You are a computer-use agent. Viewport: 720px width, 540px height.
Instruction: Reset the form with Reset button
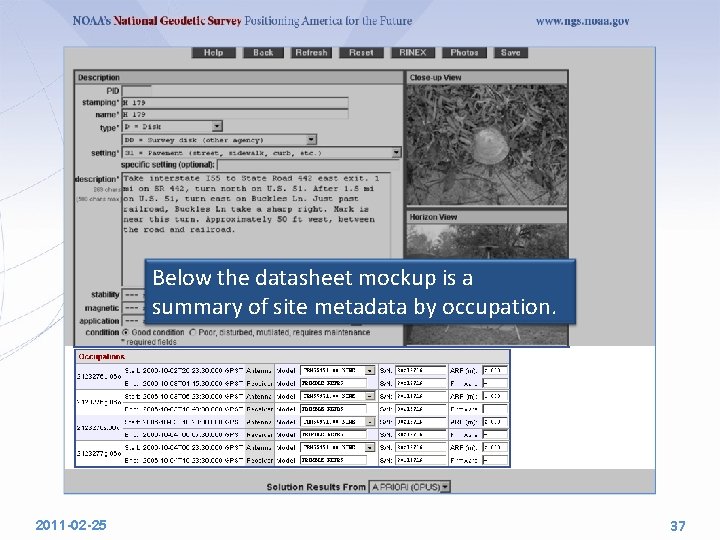click(361, 53)
